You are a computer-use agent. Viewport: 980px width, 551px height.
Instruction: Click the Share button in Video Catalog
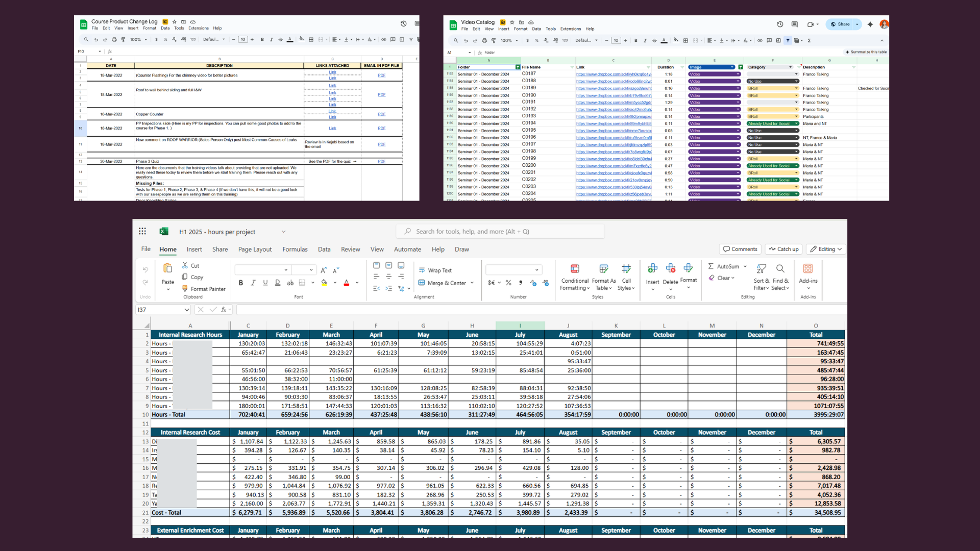pyautogui.click(x=840, y=24)
